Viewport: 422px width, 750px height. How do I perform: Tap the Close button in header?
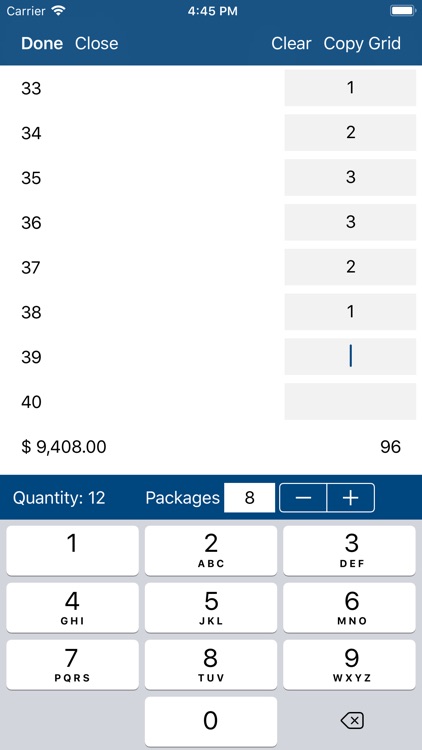(97, 44)
